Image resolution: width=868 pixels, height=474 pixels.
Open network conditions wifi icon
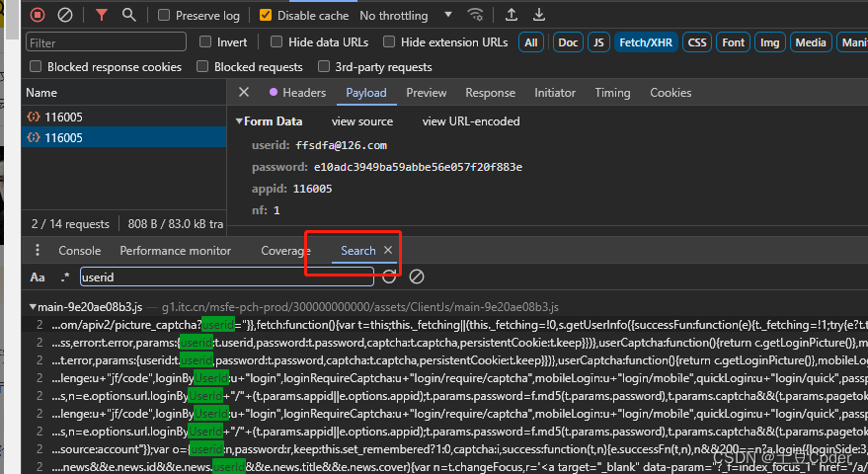point(475,15)
